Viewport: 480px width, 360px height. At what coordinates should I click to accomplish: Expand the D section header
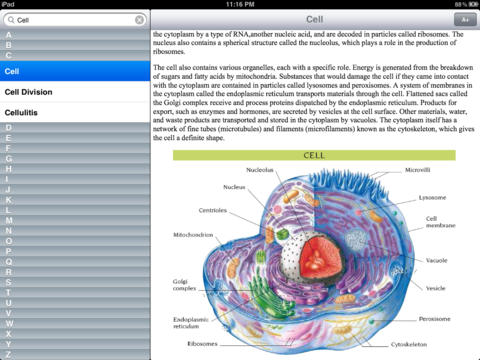[x=75, y=128]
